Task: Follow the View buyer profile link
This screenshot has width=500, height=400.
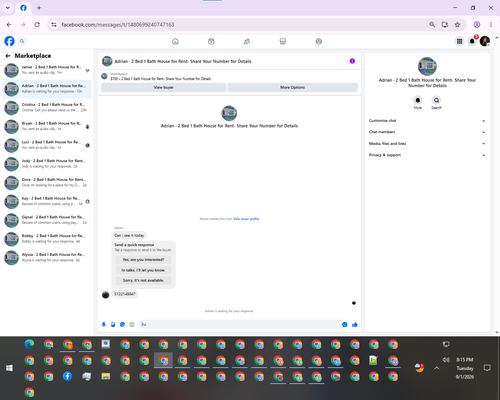Action: (246, 219)
